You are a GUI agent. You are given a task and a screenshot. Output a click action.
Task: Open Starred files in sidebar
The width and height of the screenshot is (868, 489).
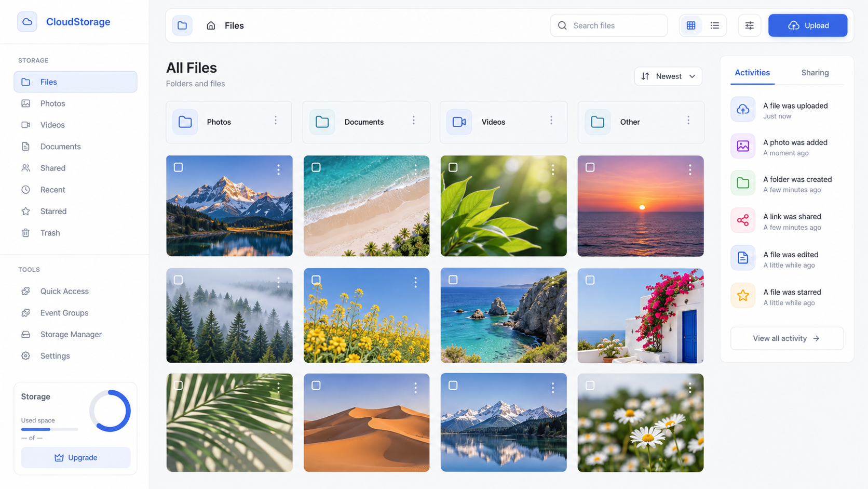point(75,211)
